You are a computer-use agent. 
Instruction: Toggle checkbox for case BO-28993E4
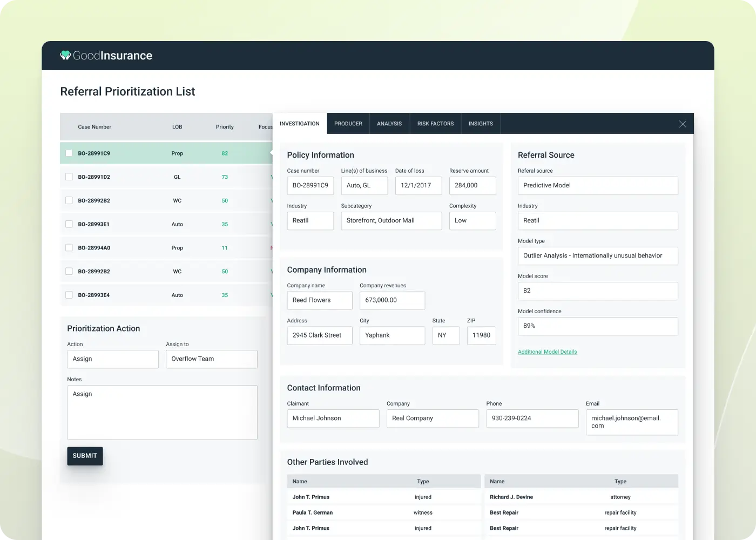pyautogui.click(x=69, y=295)
